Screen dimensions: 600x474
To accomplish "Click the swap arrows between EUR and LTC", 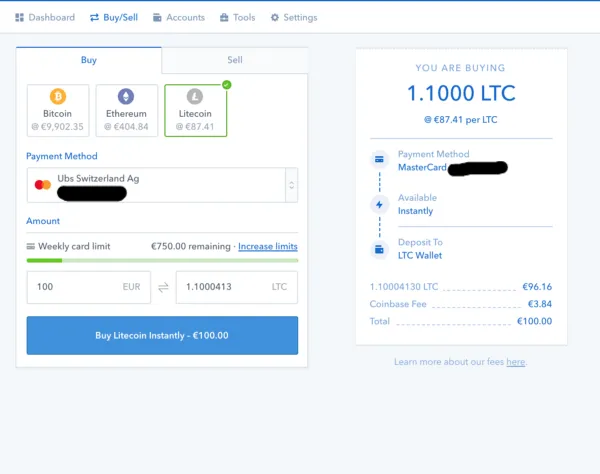I will click(x=163, y=287).
